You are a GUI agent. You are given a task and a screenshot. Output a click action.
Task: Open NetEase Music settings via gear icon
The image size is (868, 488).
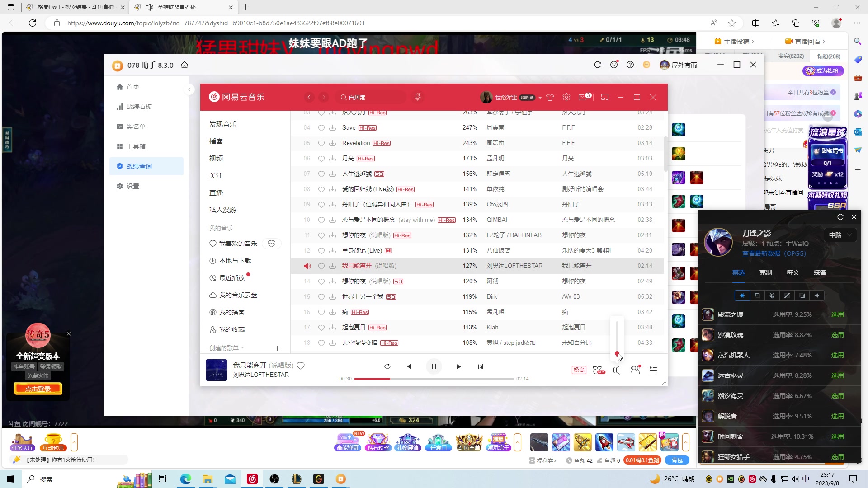(566, 97)
